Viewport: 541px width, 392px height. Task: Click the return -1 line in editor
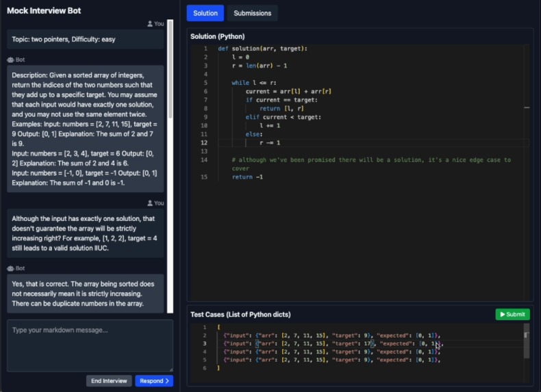247,177
